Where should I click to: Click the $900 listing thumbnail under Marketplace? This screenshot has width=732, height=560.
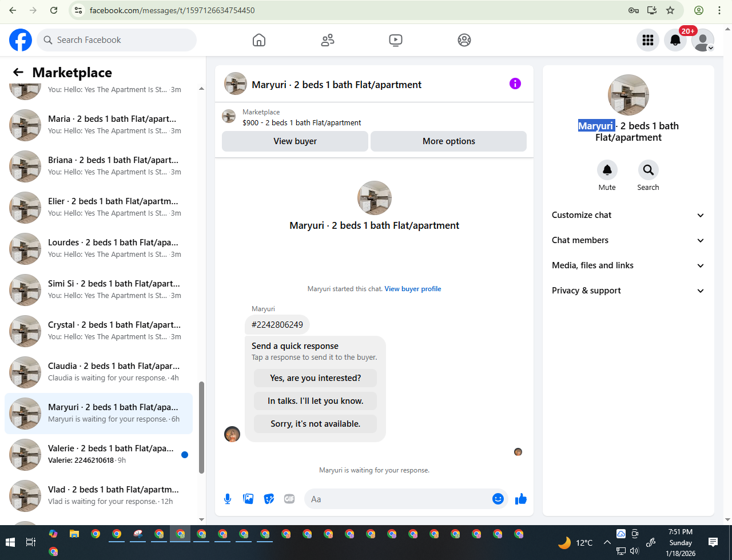click(229, 117)
